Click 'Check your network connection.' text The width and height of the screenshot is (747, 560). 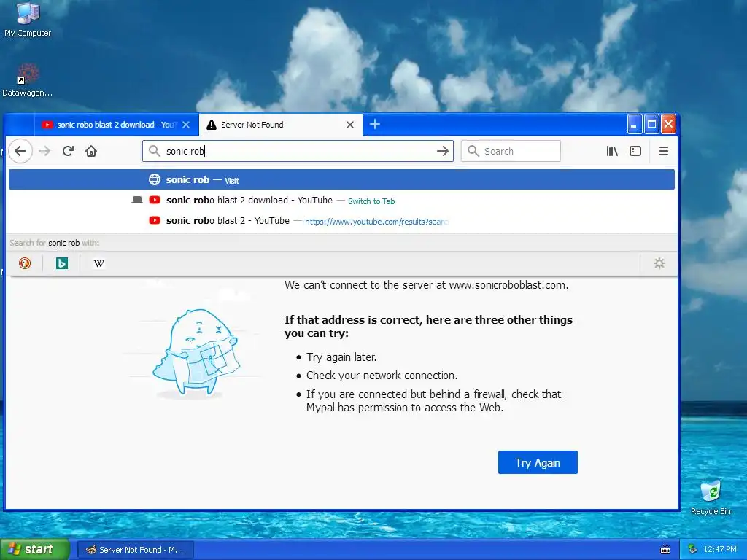coord(382,376)
